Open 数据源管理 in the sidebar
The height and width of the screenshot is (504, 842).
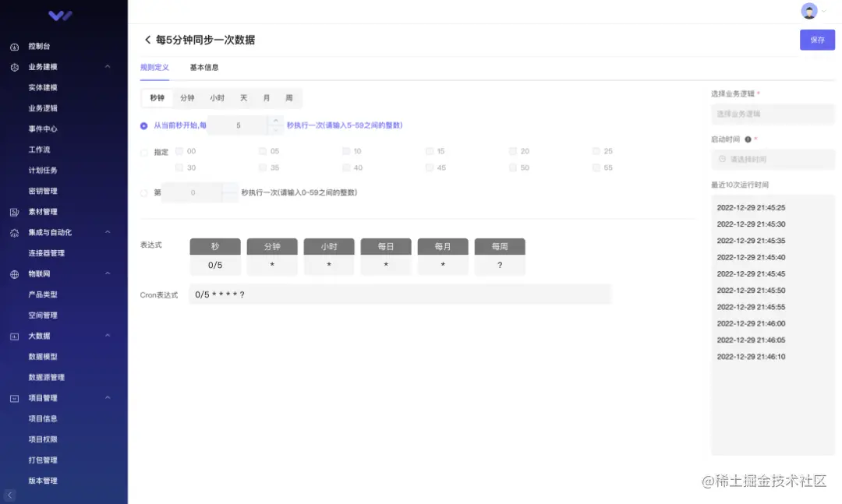click(47, 377)
